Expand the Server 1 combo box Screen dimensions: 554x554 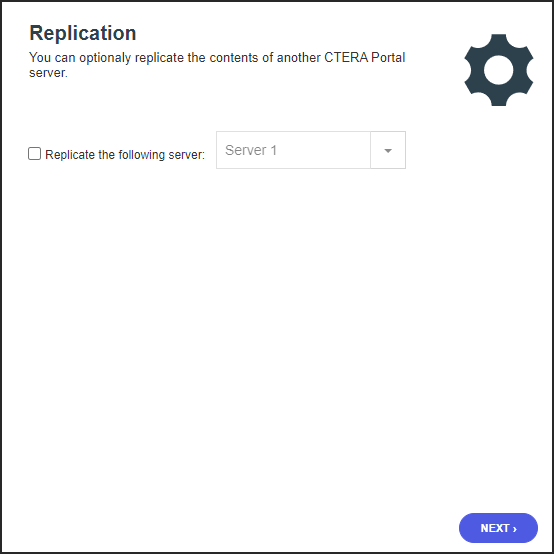click(x=311, y=150)
